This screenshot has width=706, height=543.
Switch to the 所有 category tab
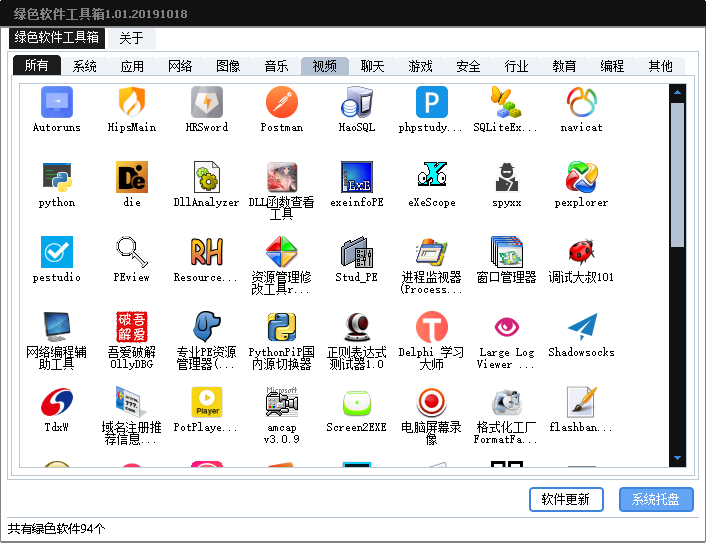coord(36,66)
